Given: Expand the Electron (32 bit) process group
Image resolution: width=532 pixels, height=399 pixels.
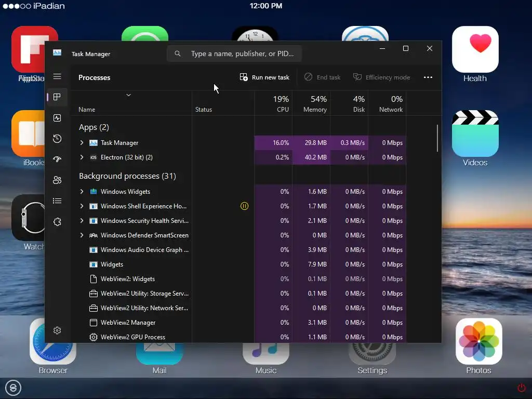Looking at the screenshot, I should point(82,157).
